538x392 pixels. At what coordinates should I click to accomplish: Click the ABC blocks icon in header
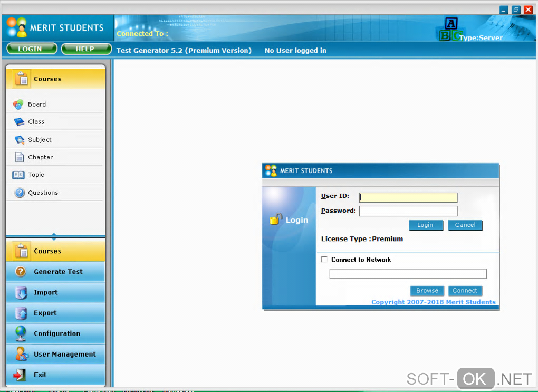(x=451, y=30)
